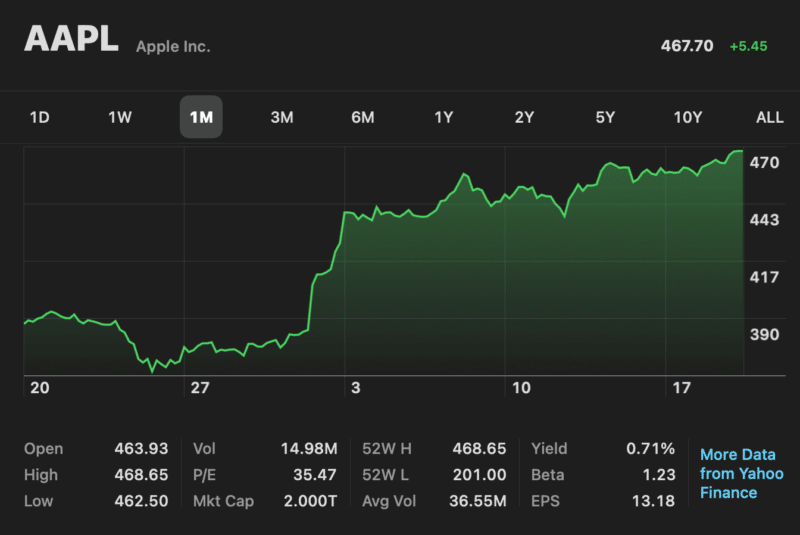Show the ALL time range
Screen dimensions: 800x535
click(770, 117)
